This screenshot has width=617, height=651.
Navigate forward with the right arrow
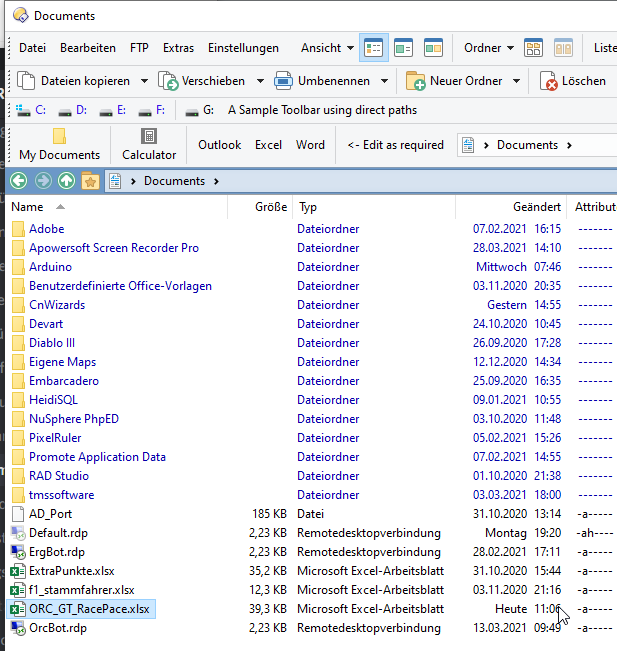coord(42,181)
